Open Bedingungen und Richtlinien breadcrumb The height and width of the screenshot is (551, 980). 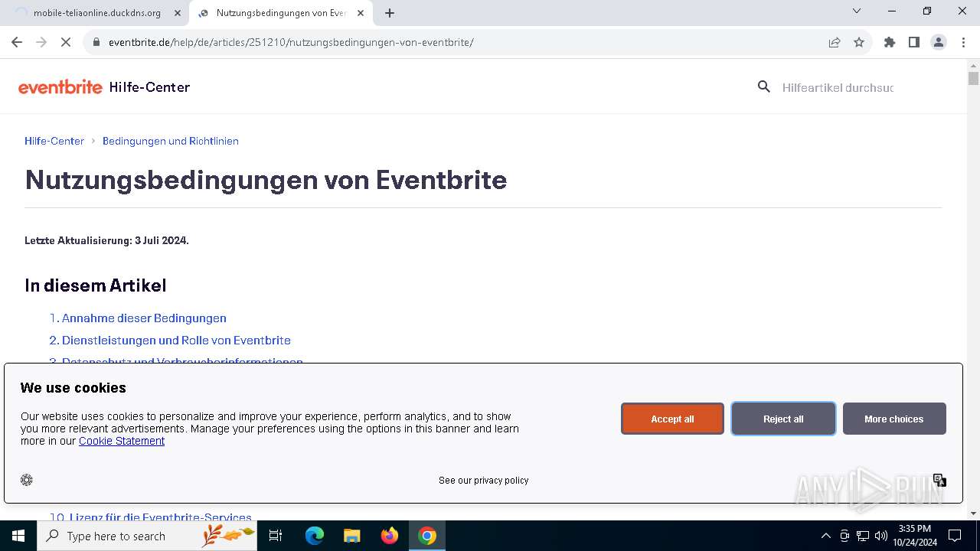(x=171, y=141)
